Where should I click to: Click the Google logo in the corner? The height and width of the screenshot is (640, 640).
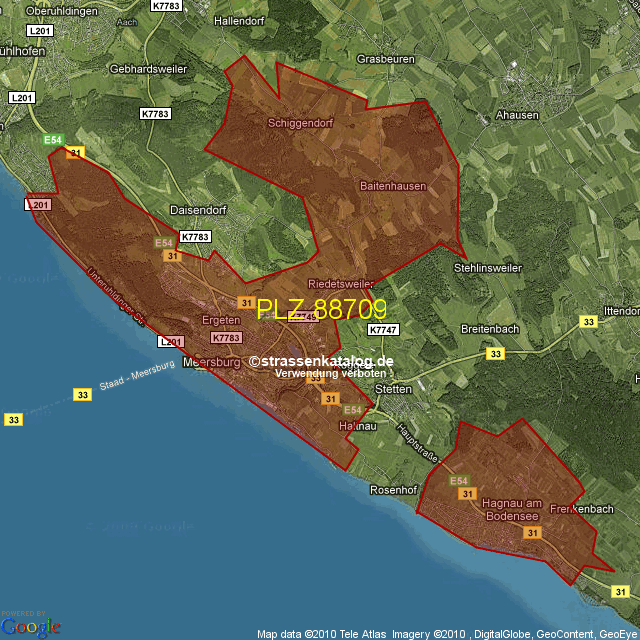[x=30, y=625]
